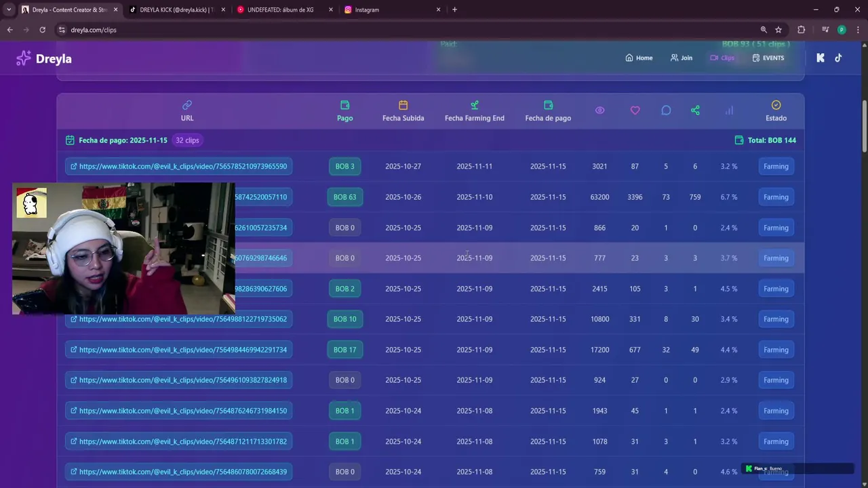
Task: Click the BOB 63 payment badge
Action: pyautogui.click(x=344, y=197)
